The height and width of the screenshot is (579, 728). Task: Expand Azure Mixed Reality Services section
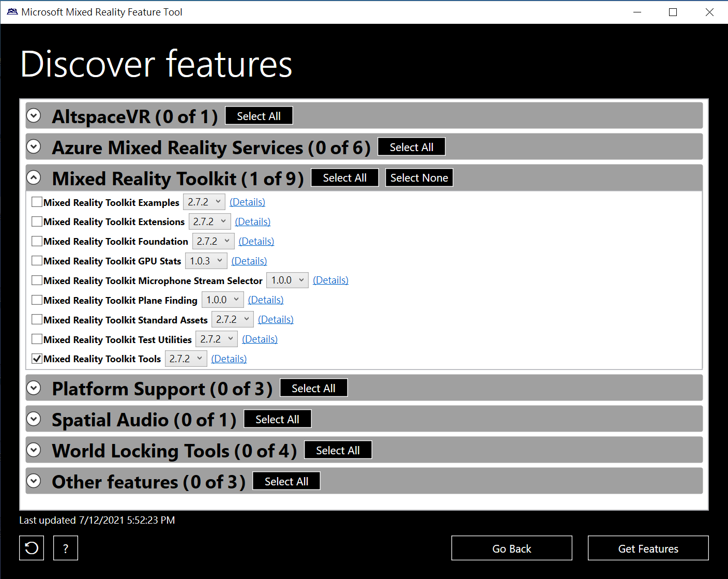(34, 146)
